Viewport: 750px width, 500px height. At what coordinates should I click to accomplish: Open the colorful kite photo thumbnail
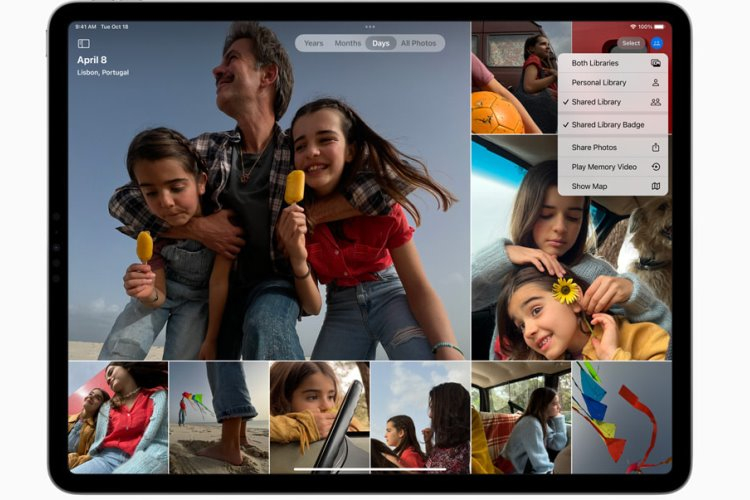pyautogui.click(x=621, y=417)
